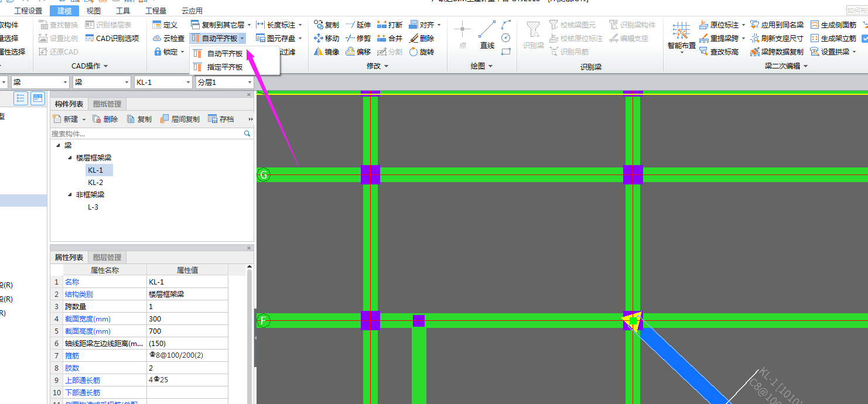
Task: Select KL-2 in the component tree
Action: pyautogui.click(x=95, y=183)
